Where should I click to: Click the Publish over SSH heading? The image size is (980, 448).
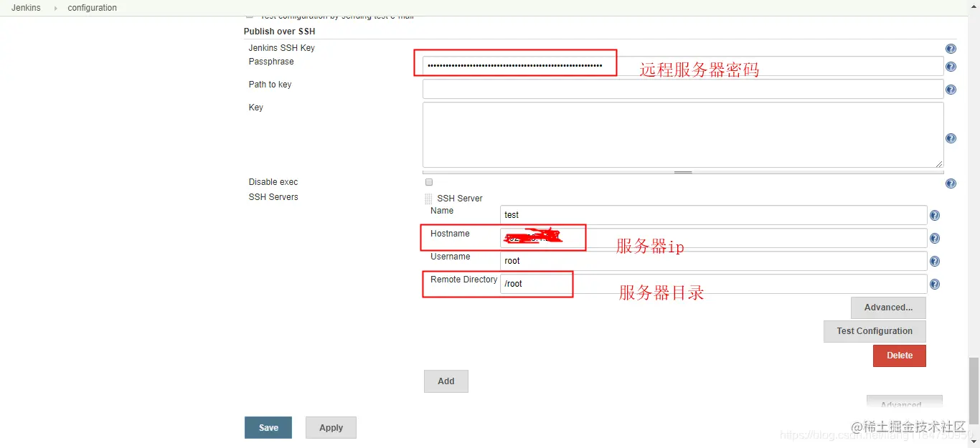click(x=280, y=32)
